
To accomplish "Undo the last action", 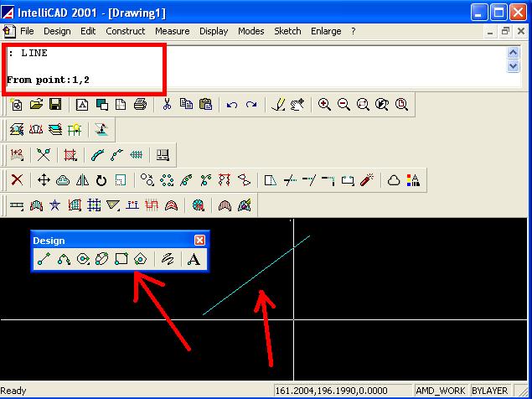I will [232, 104].
